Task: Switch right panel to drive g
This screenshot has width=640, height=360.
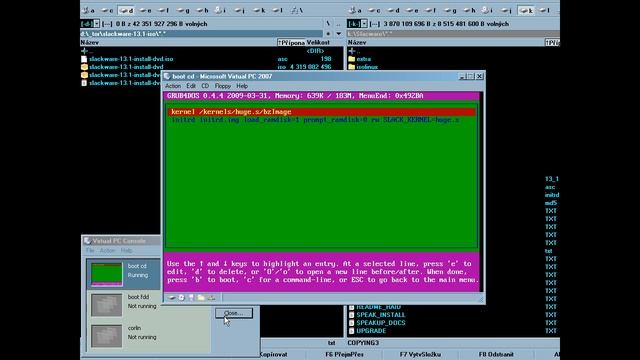Action: [450, 10]
